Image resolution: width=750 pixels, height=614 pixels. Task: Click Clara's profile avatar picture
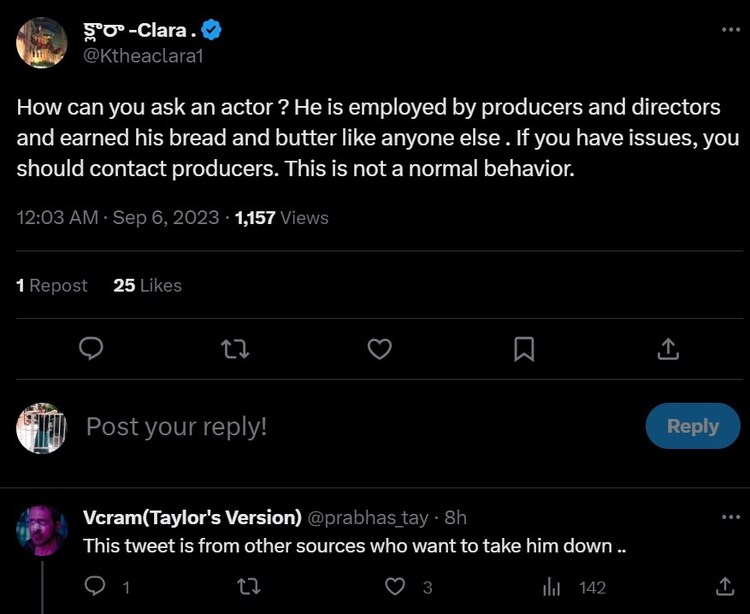[x=42, y=42]
